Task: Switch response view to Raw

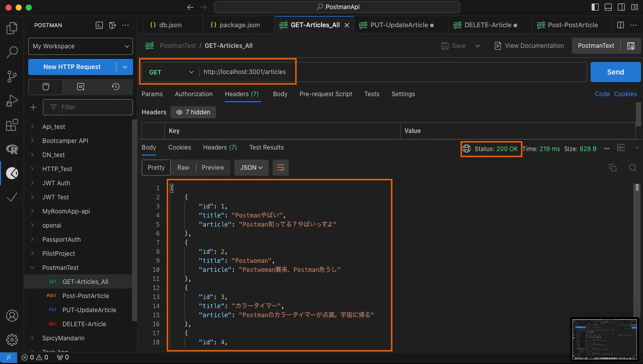Action: click(183, 168)
